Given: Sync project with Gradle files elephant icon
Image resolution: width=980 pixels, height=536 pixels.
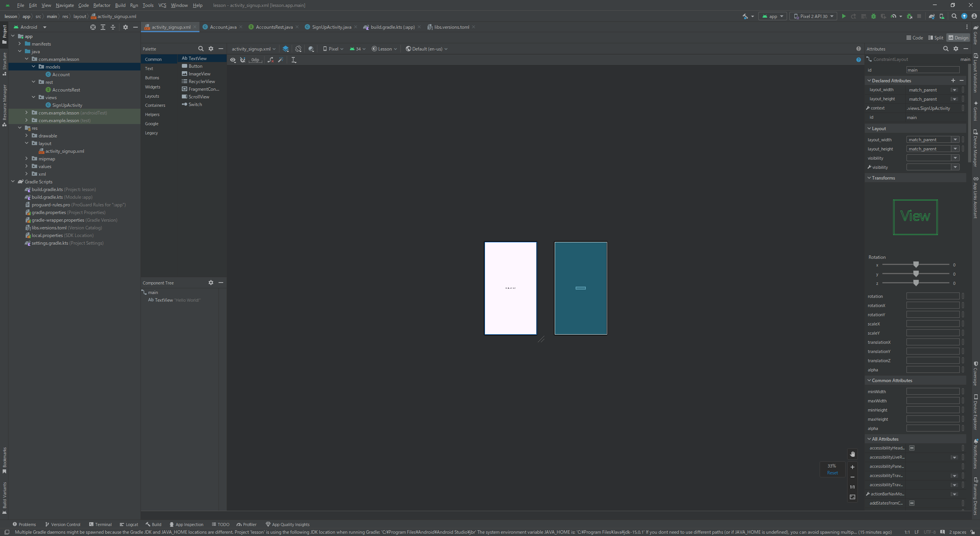Looking at the screenshot, I should point(932,16).
